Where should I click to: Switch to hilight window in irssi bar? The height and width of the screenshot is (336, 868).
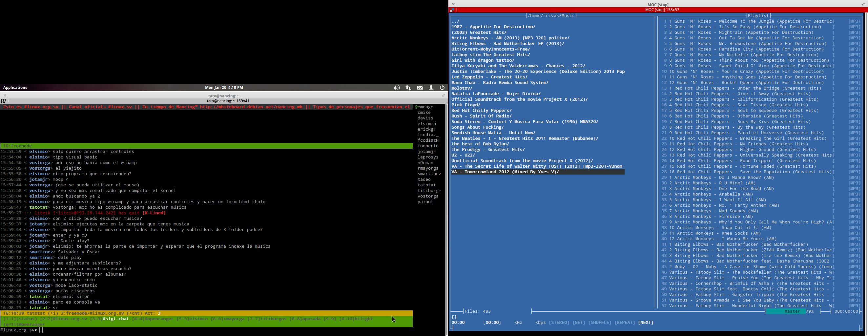pos(356,319)
